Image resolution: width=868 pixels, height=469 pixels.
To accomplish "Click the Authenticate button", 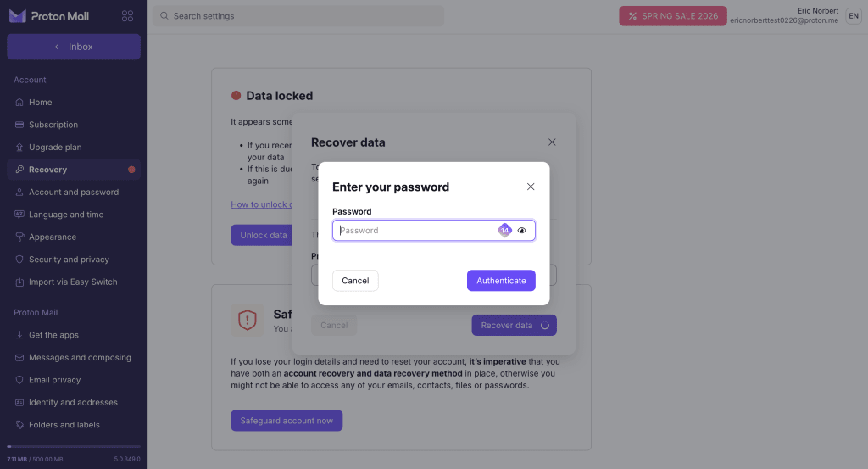I will coord(501,281).
